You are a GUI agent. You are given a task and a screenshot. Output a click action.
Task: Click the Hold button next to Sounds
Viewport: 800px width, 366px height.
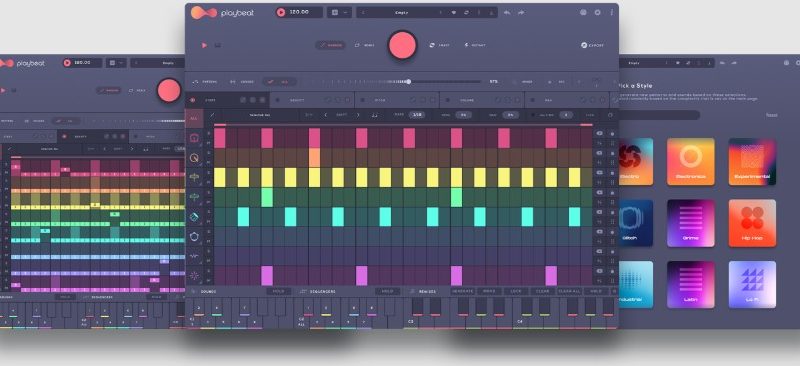coord(279,291)
